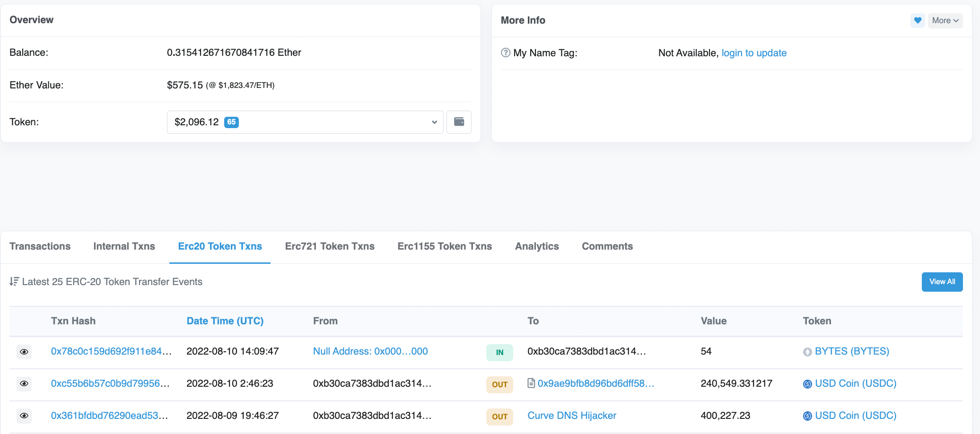Click the Txn Hash column header
The width and height of the screenshot is (980, 434).
[73, 321]
